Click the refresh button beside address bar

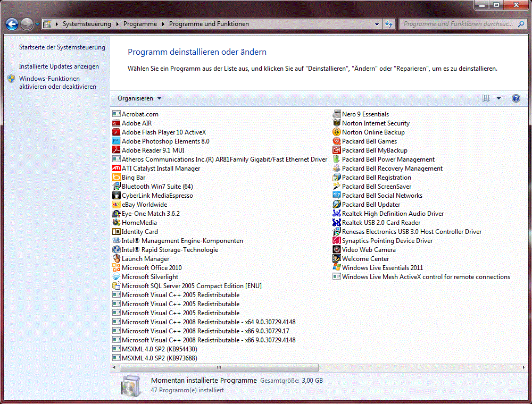click(x=389, y=24)
